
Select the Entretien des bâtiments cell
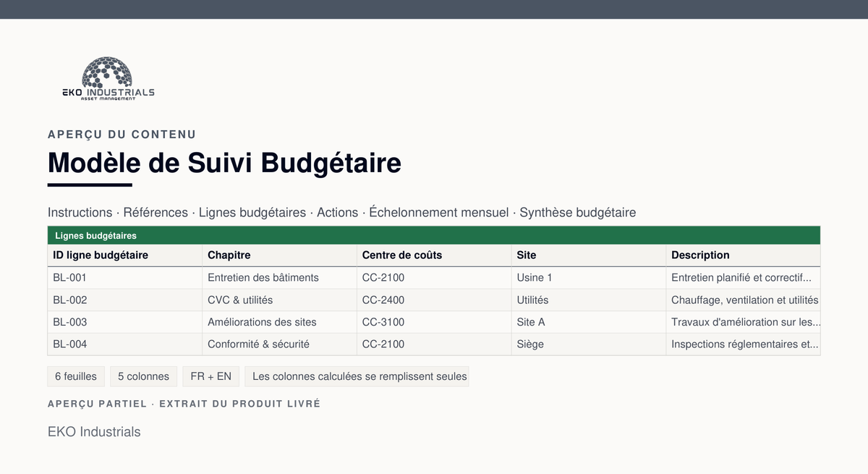280,278
